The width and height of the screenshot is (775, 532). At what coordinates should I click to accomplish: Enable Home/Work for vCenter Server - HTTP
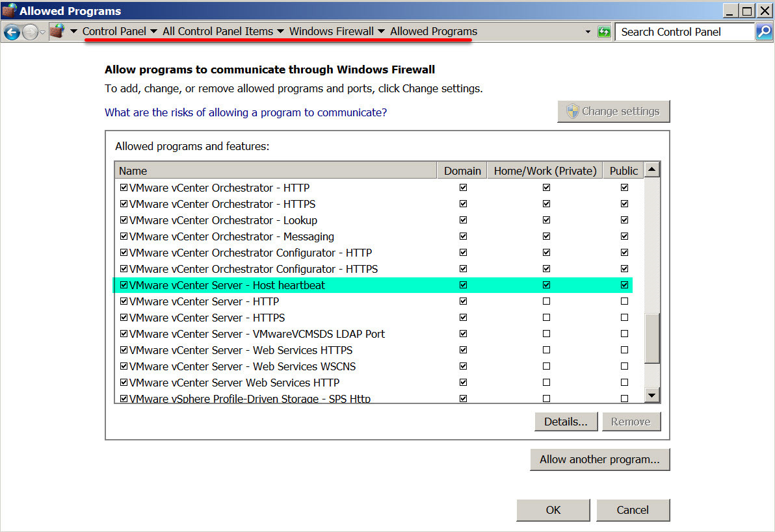[x=546, y=301]
